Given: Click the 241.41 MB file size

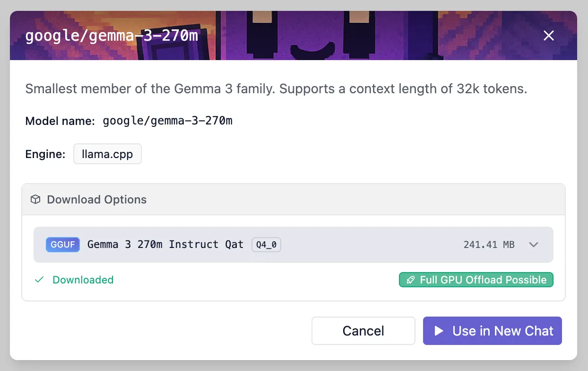Looking at the screenshot, I should click(489, 245).
